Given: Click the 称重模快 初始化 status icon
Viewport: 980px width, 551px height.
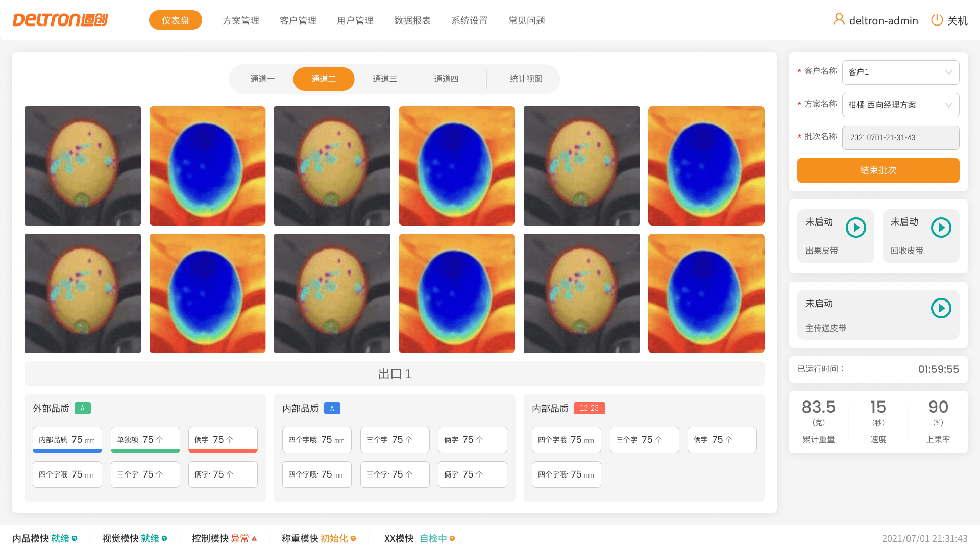Looking at the screenshot, I should point(353,538).
